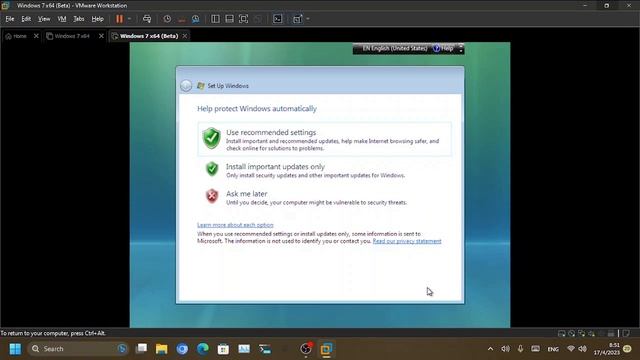The width and height of the screenshot is (640, 360).
Task: Open the Wi-Fi network tray icon
Action: [571, 349]
